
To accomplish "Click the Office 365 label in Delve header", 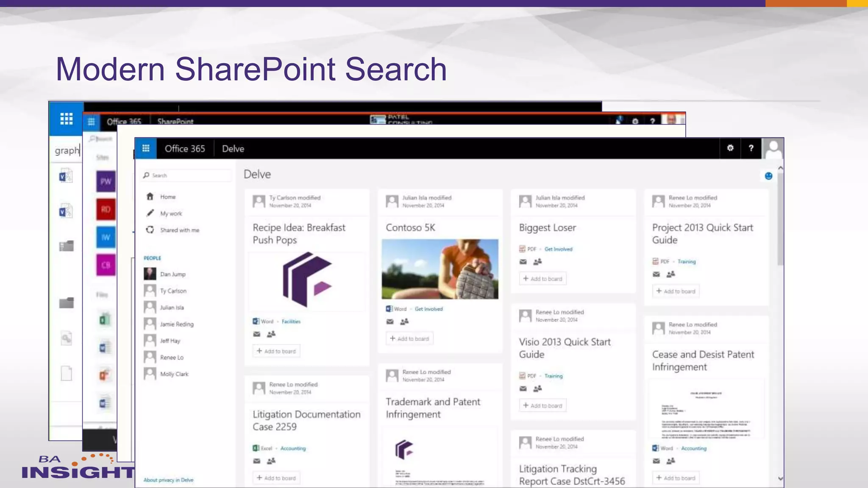I will (x=185, y=149).
